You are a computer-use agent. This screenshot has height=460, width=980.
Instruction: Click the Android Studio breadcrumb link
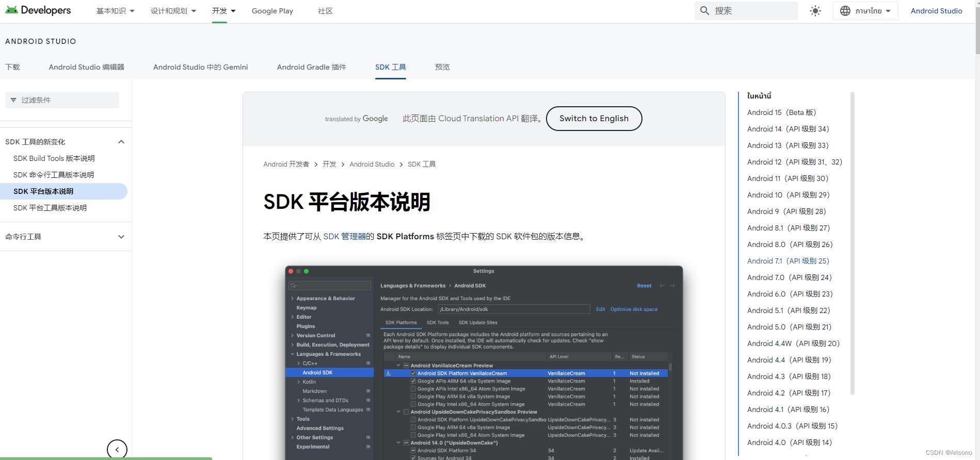[x=372, y=164]
